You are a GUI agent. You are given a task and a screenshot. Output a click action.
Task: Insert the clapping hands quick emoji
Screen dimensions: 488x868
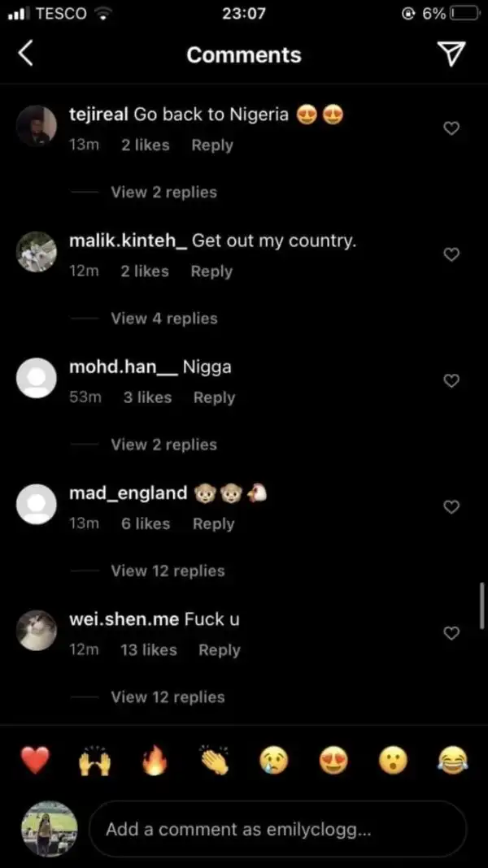[214, 761]
